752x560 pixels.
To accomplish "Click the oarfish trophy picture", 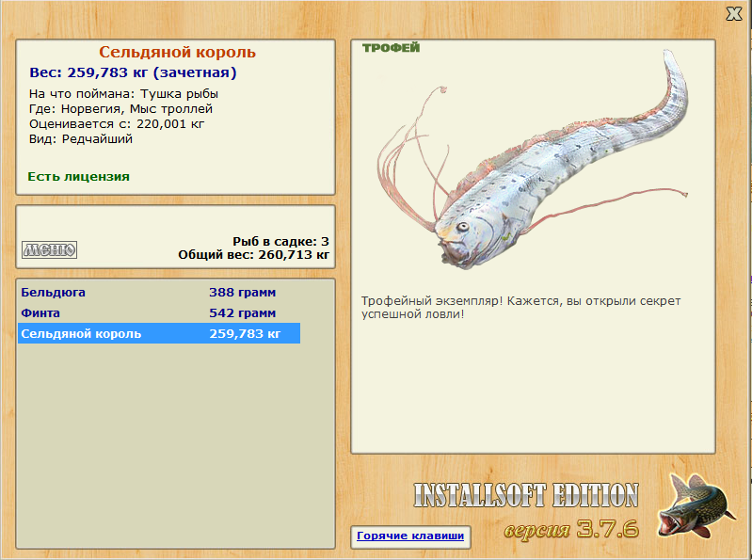I will point(532,161).
